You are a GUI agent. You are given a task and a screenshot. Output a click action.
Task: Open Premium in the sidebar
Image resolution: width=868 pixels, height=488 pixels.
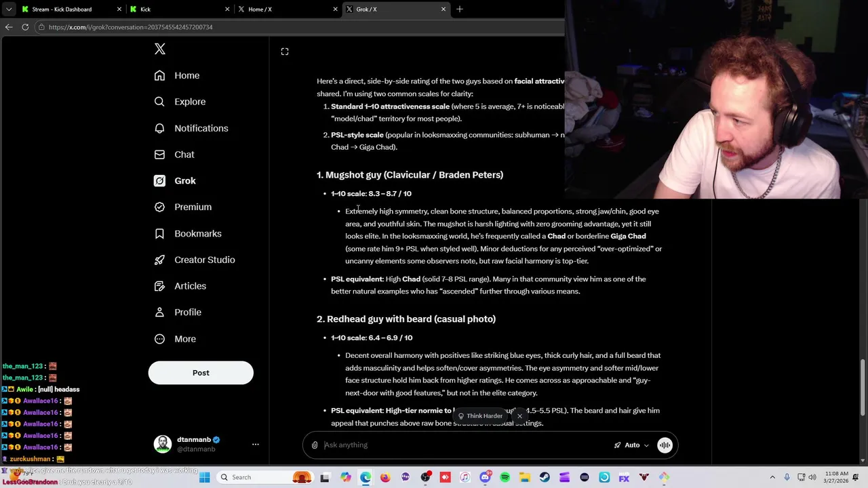[183, 207]
